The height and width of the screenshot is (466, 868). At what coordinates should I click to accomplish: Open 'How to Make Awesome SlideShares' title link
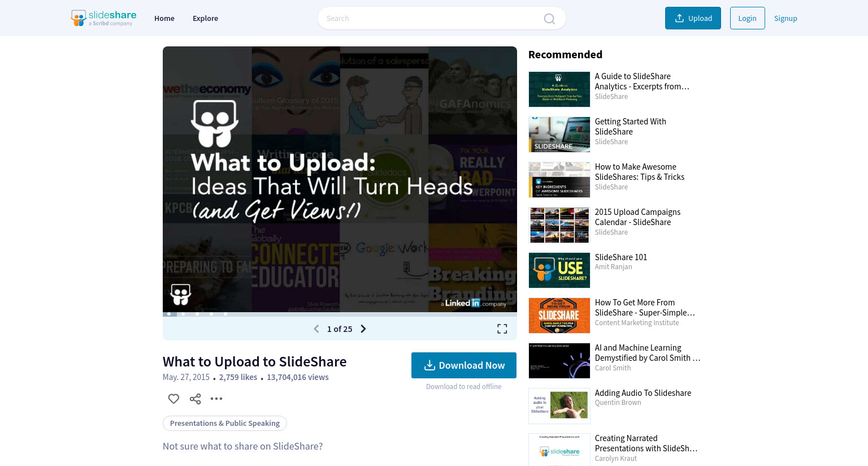[640, 172]
